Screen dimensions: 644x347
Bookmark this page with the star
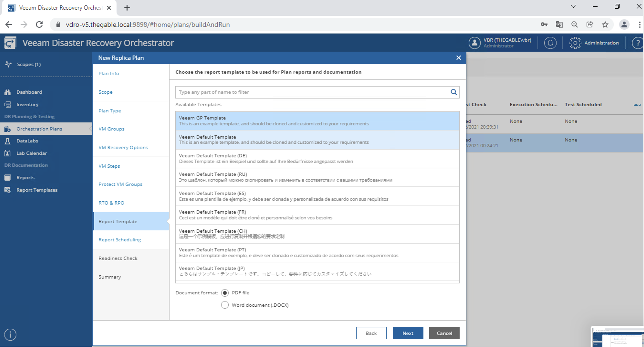point(605,25)
